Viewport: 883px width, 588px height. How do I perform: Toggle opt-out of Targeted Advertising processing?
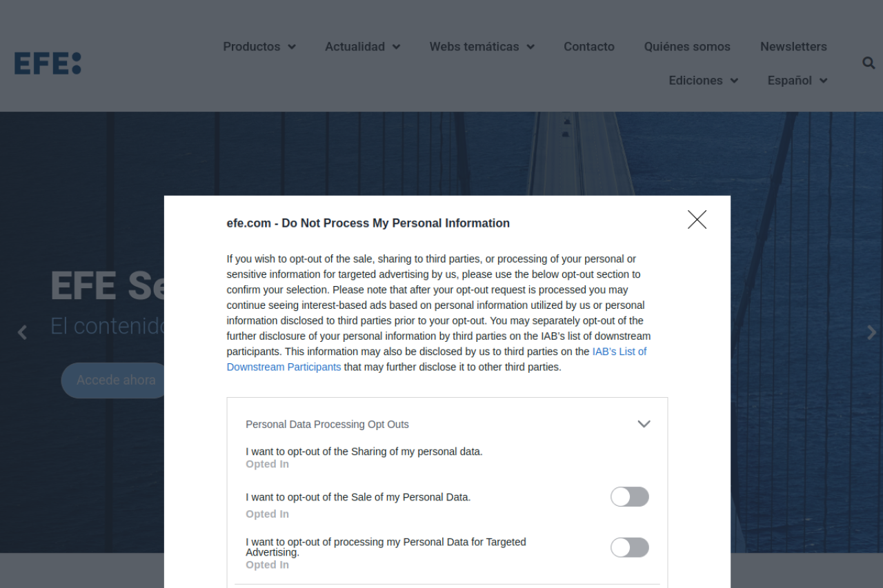(x=630, y=547)
